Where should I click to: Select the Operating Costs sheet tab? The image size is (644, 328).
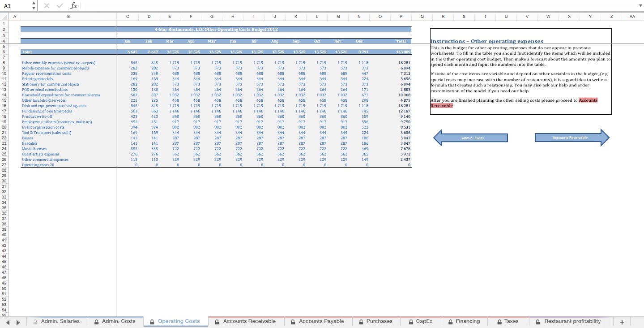pyautogui.click(x=175, y=321)
